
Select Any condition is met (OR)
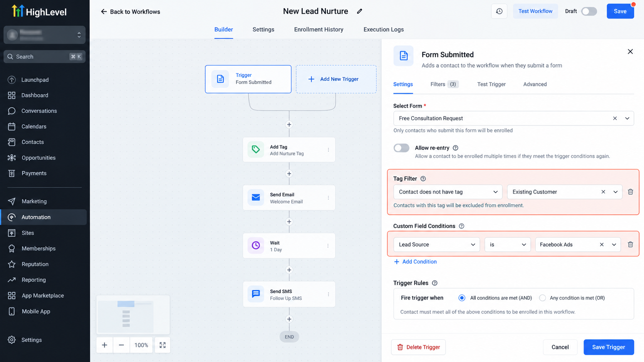(542, 298)
